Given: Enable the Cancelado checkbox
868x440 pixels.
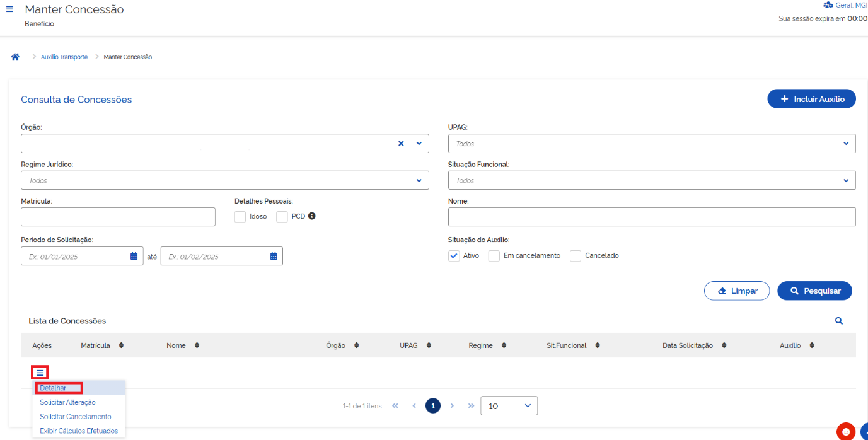Looking at the screenshot, I should 576,256.
